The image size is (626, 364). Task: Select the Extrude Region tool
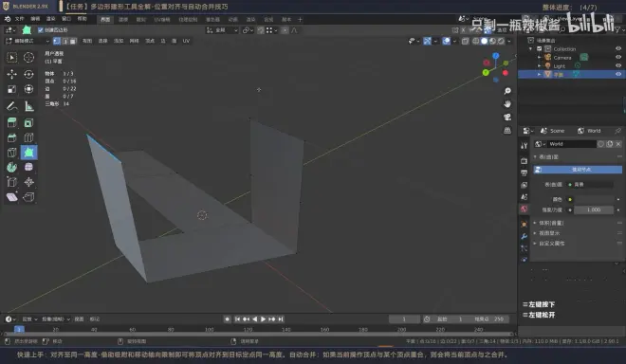pos(11,122)
